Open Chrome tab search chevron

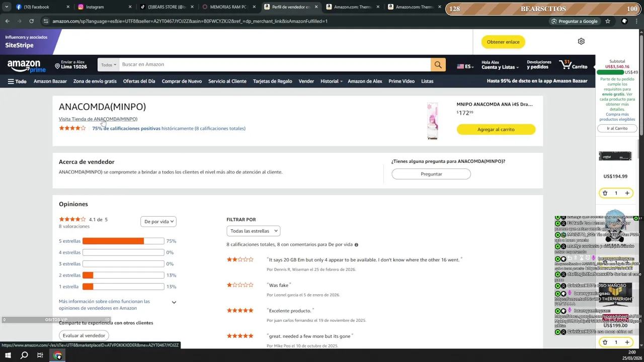tap(7, 7)
